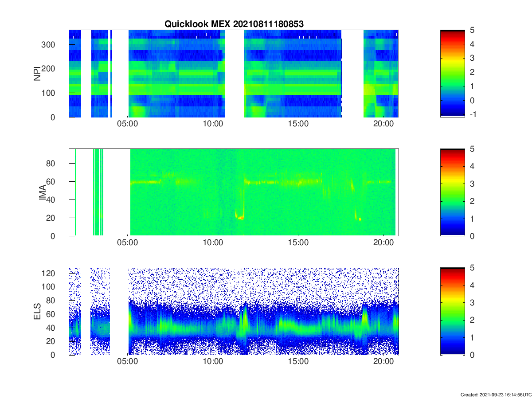Click the "15:00" time tick under NPI plot

[x=298, y=125]
